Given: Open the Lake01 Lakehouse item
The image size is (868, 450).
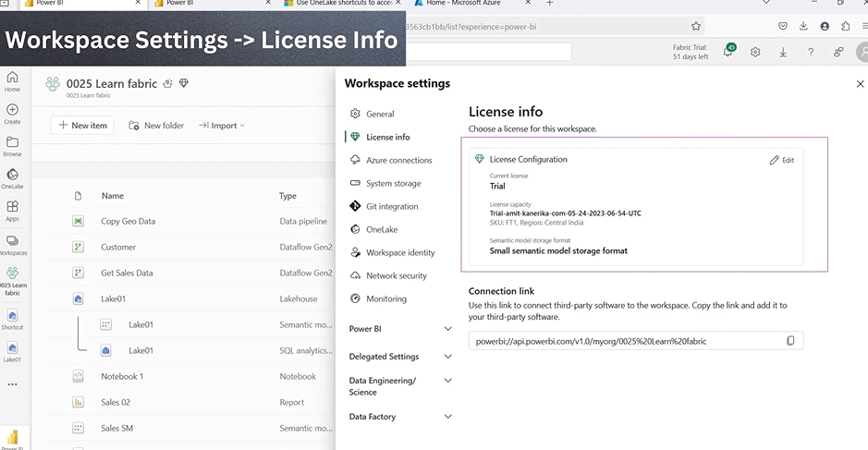Looking at the screenshot, I should click(x=113, y=298).
